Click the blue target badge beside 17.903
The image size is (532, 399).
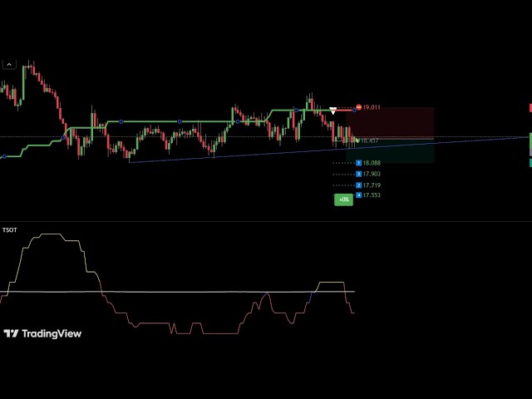[358, 174]
